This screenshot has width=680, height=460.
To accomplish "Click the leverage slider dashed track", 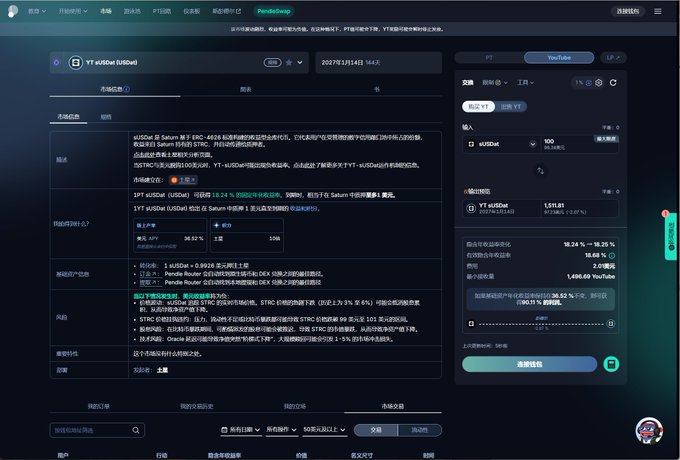I will pos(541,323).
